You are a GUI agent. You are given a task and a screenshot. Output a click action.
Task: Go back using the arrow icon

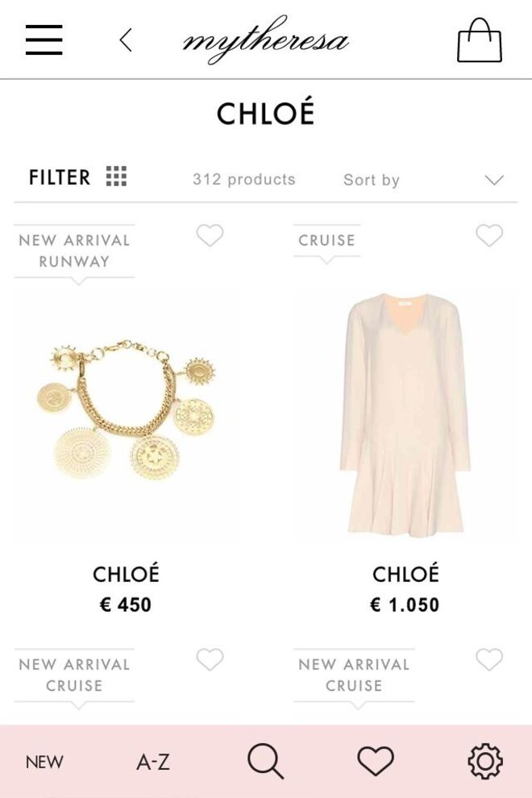(x=125, y=39)
